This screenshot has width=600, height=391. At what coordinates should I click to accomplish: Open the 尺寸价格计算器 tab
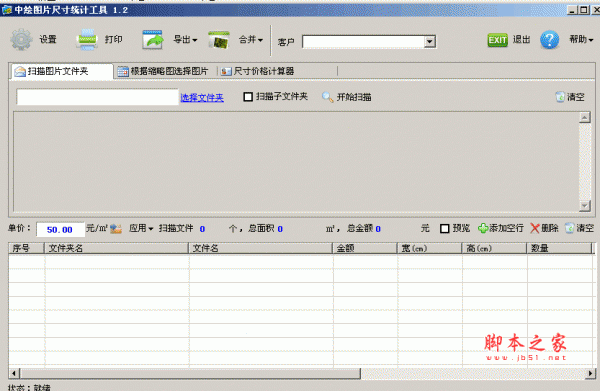(258, 71)
